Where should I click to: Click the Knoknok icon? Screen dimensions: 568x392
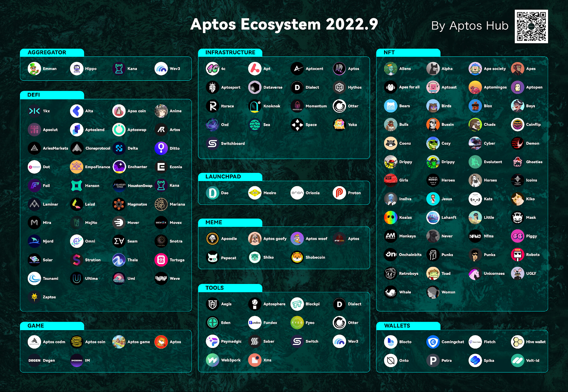tap(255, 106)
